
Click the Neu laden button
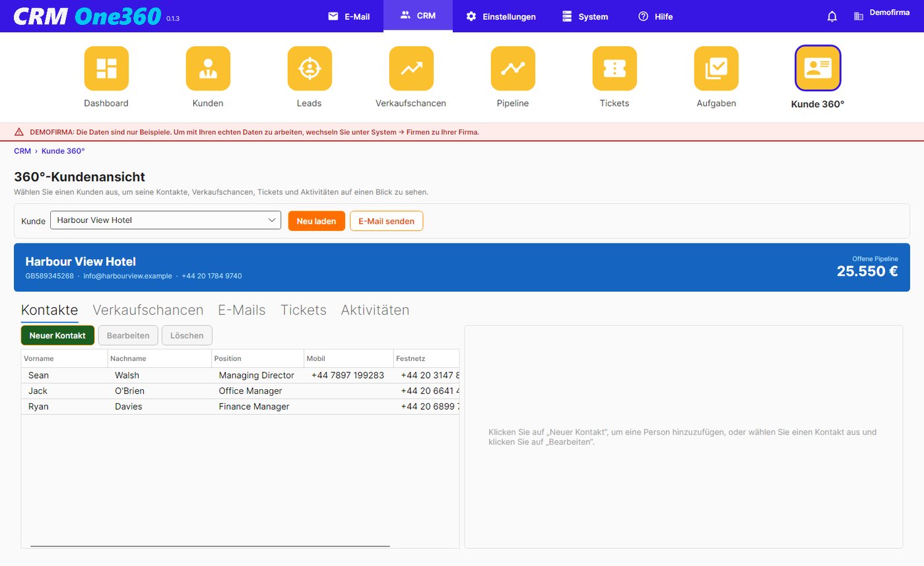click(x=316, y=221)
